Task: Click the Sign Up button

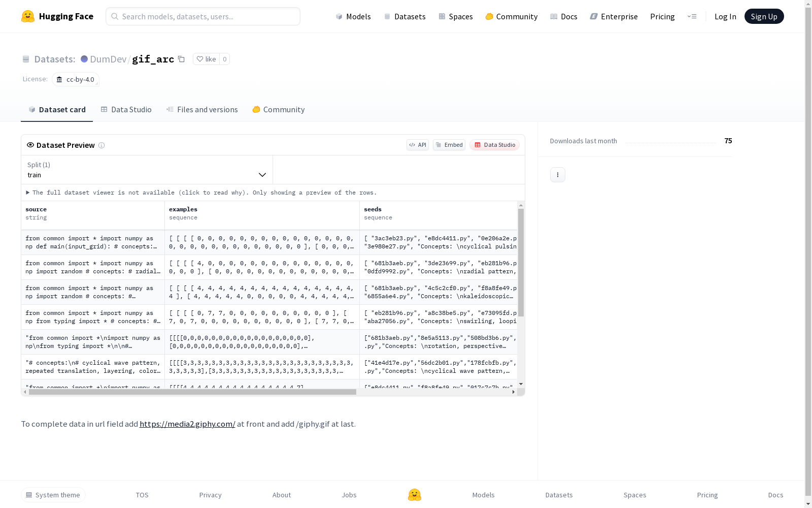Action: click(764, 16)
